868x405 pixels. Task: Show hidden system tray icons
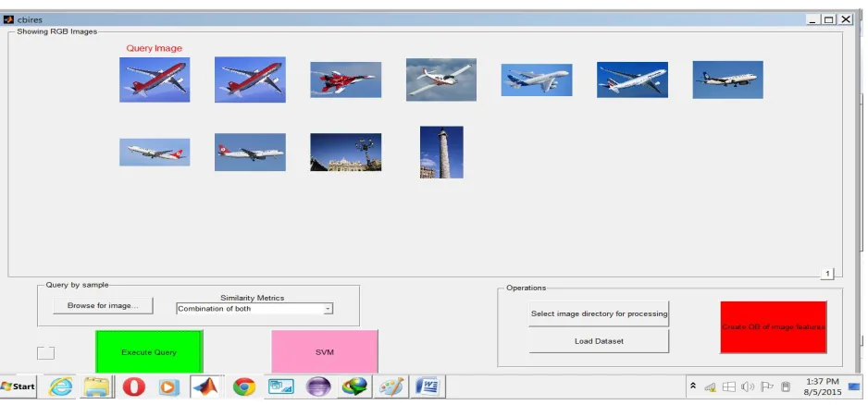coord(692,387)
